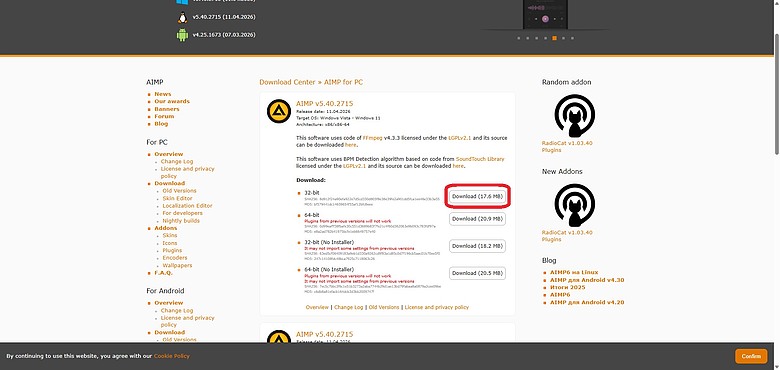
Task: Click 'here' link for FFmpeg source
Action: coord(350,145)
